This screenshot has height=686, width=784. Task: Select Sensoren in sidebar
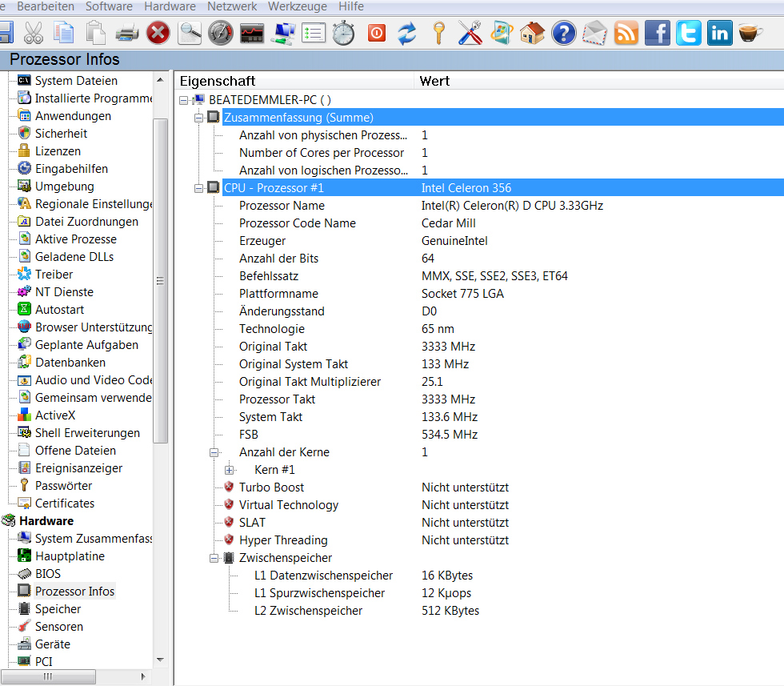pos(59,627)
